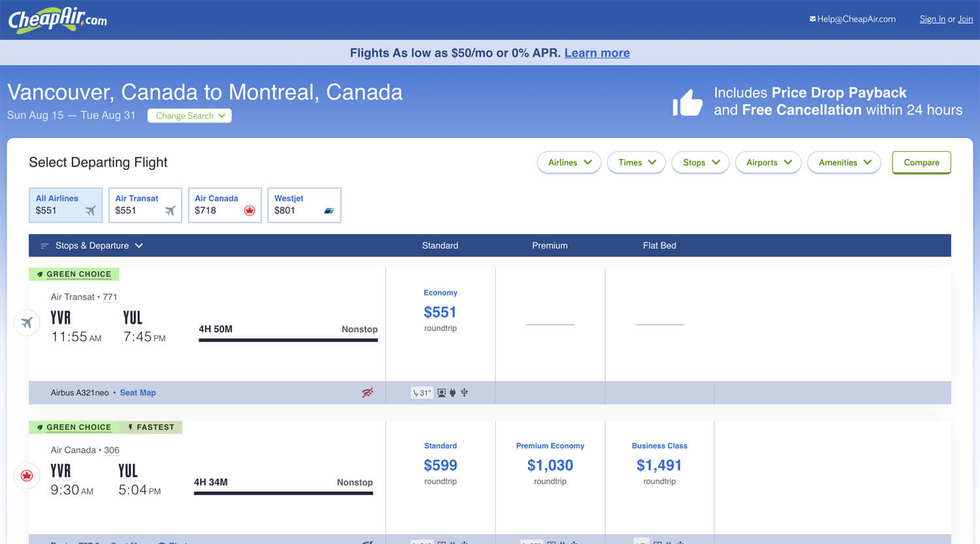Click the power outlet amenity icon
Image resolution: width=980 pixels, height=544 pixels.
click(x=453, y=392)
